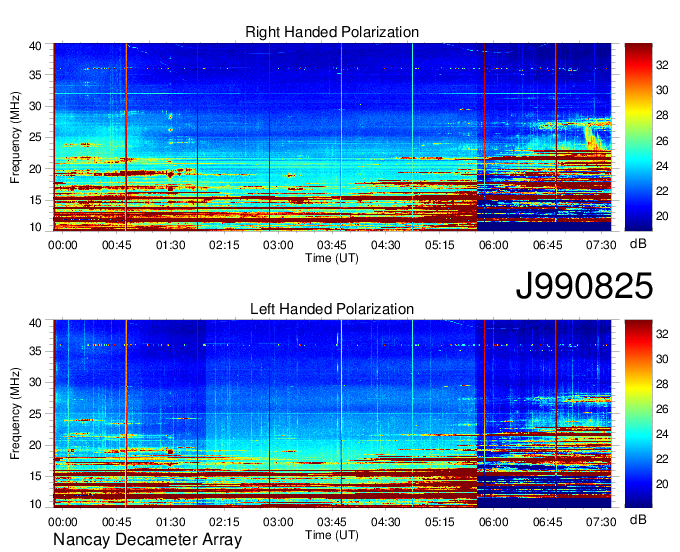Click 20 dB tick on Left Handed colorbar
The width and height of the screenshot is (680, 552).
tap(662, 484)
